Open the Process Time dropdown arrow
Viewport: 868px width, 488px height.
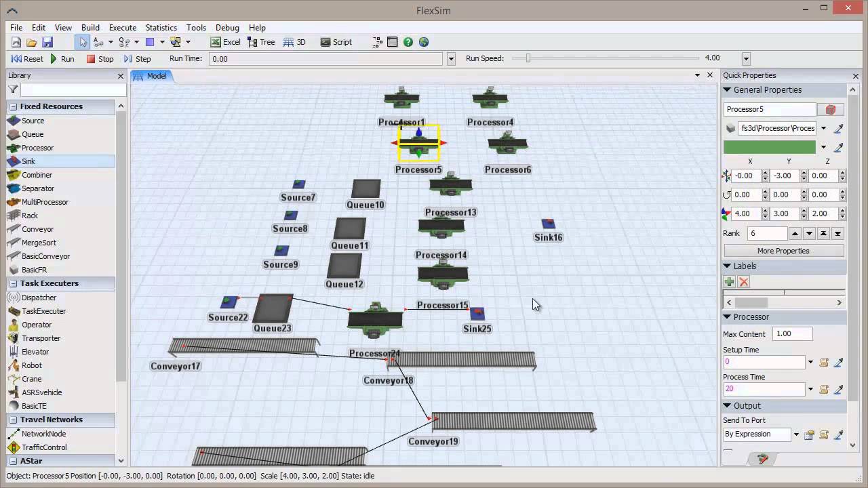tap(810, 389)
